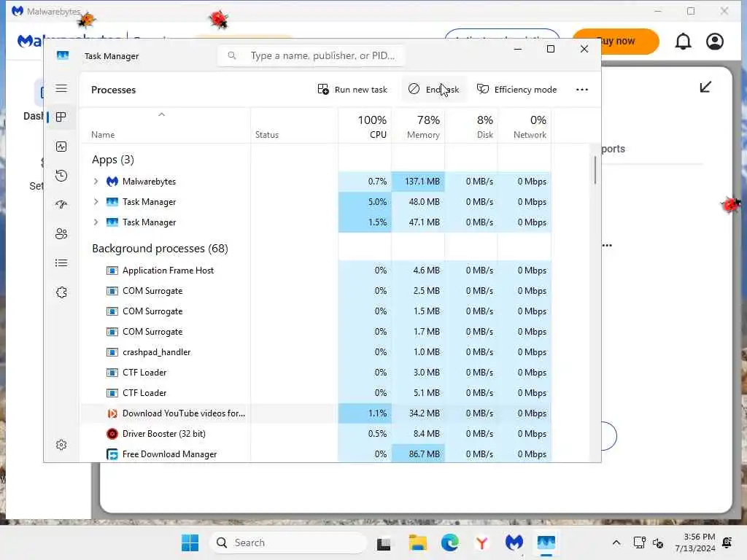Focus the Task Manager search box
The height and width of the screenshot is (560, 747).
[x=311, y=55]
